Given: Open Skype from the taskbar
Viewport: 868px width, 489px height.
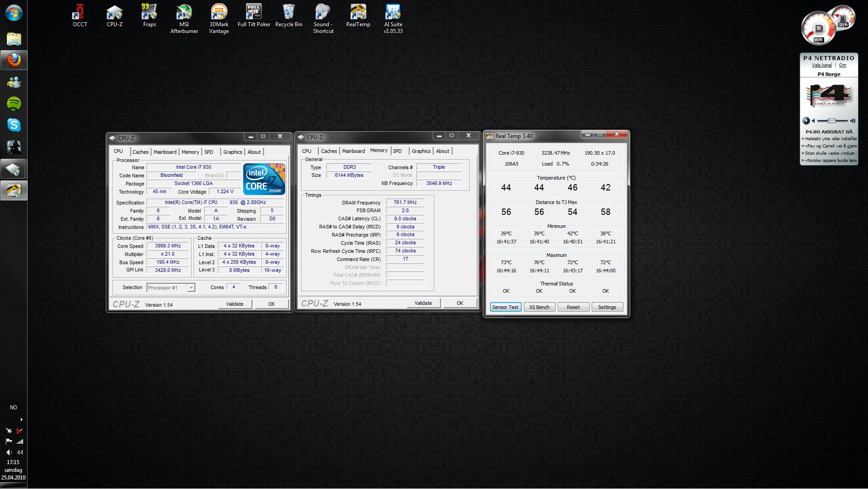Looking at the screenshot, I should 14,125.
